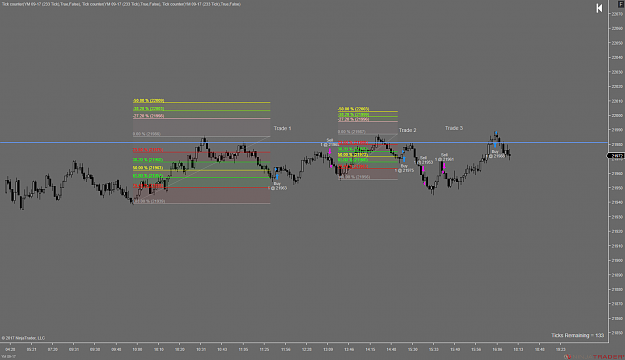Click the 'Buy 1 @ 21963' execution text
The width and height of the screenshot is (625, 360).
coord(277,186)
